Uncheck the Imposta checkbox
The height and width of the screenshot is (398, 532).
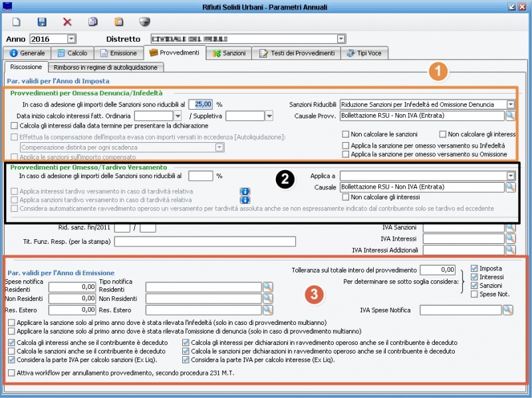pyautogui.click(x=474, y=268)
